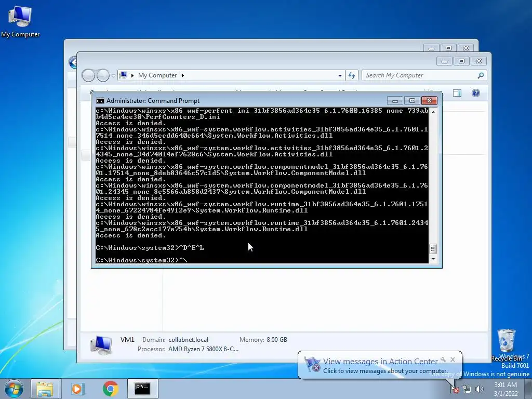This screenshot has width=532, height=399.
Task: Click the wrench icon in the notification balloon
Action: (x=443, y=360)
